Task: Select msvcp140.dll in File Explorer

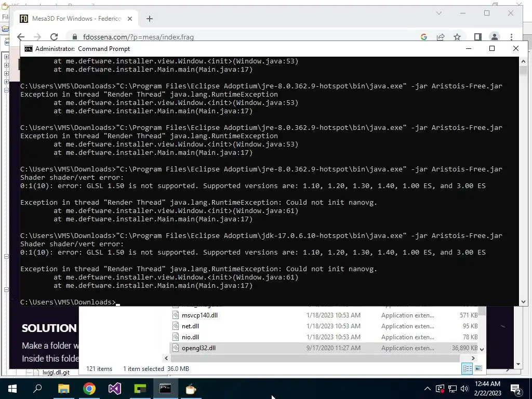Action: click(199, 315)
